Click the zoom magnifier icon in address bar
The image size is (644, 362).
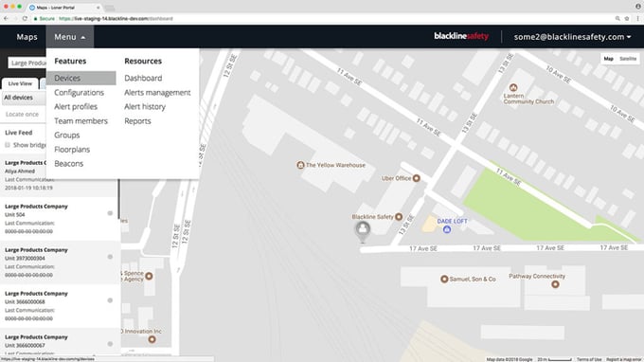pyautogui.click(x=617, y=19)
